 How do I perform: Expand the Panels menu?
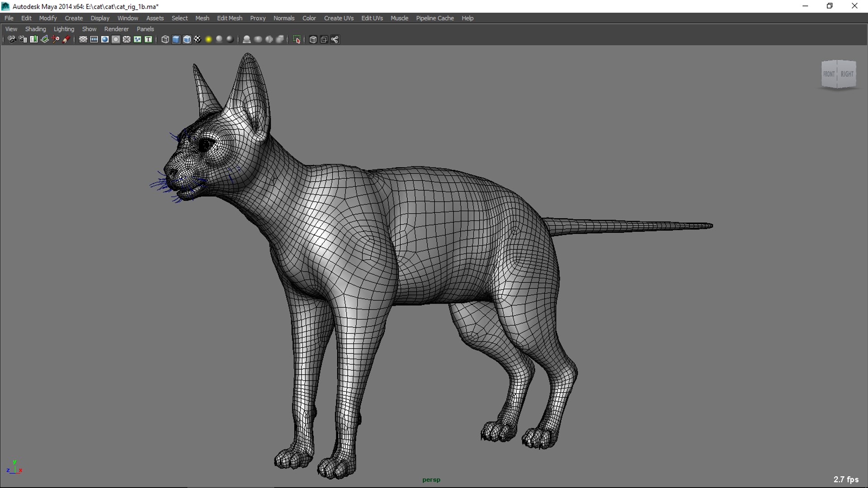coord(145,29)
